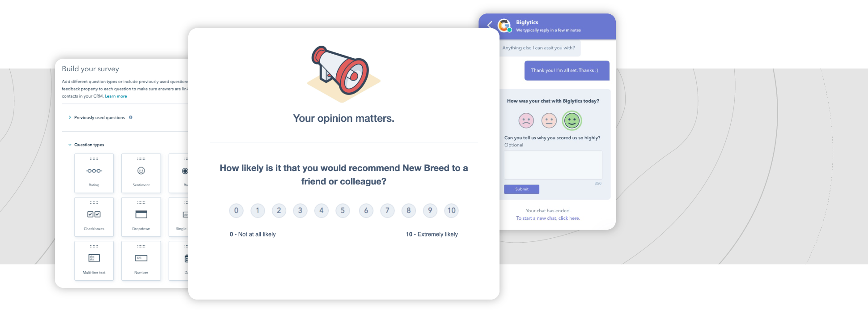Select the neutral face rating
This screenshot has height=313, width=868.
point(549,120)
